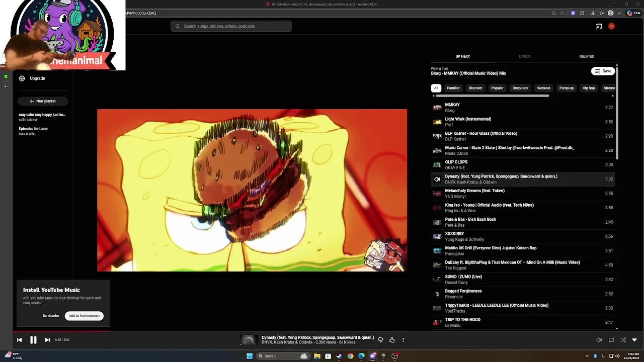The image size is (644, 362).
Task: Click the SpongeBob music video
Action: (x=252, y=190)
